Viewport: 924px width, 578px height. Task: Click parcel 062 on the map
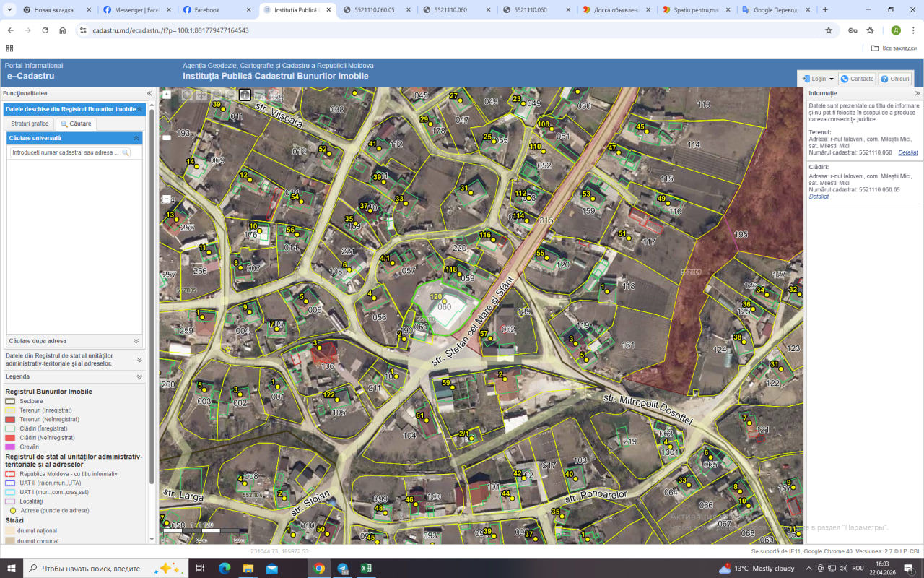coord(508,329)
